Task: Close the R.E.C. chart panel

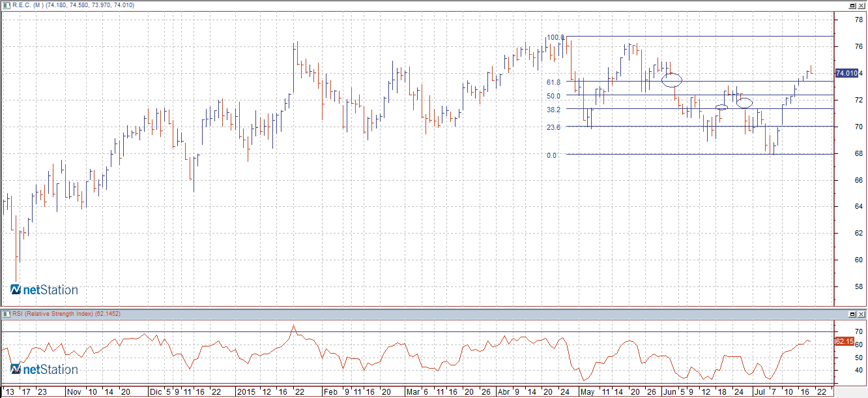Action: [x=861, y=5]
